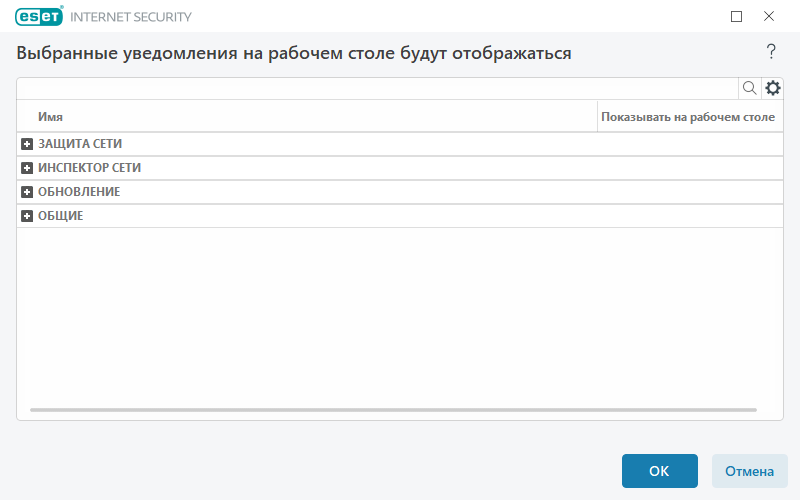Maximize the ESET window
800x500 pixels.
[x=736, y=17]
